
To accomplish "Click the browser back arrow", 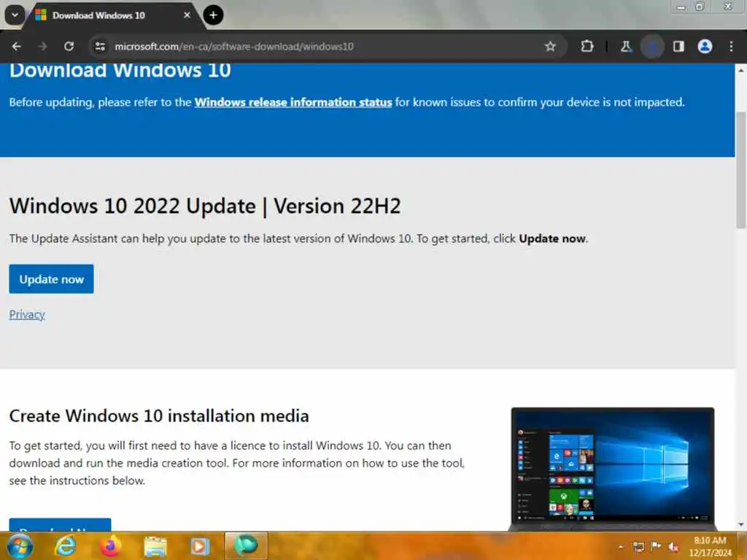I will tap(17, 46).
